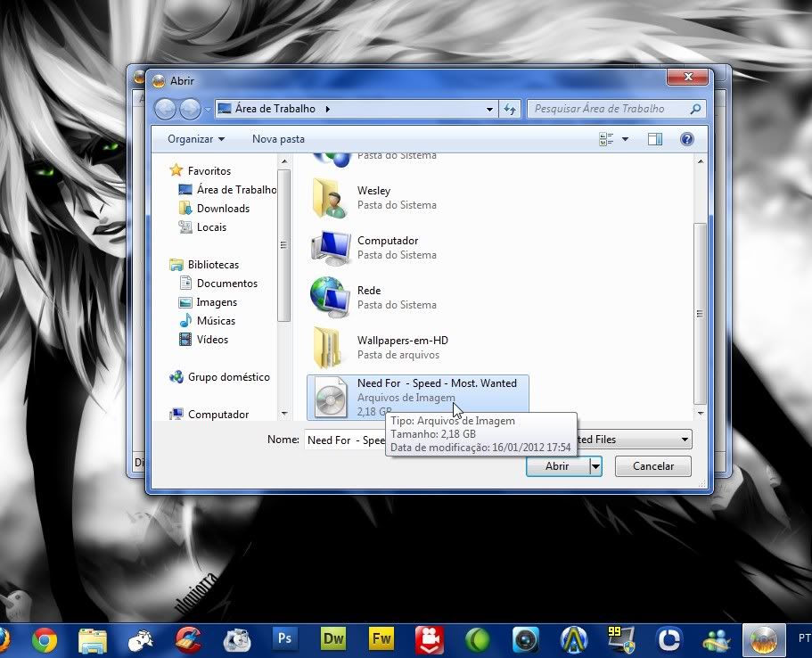Click the Nova pasta button
The image size is (812, 658).
coord(278,139)
